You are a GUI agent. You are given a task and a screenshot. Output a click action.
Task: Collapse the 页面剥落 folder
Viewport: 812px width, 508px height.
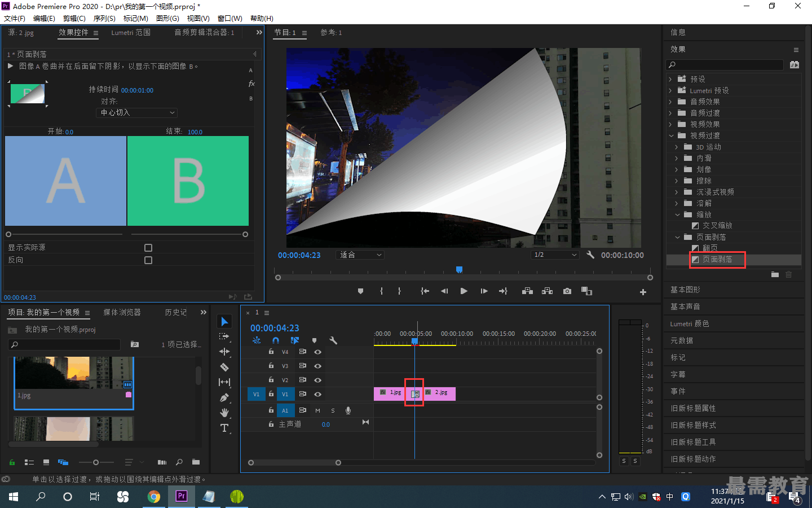(677, 237)
